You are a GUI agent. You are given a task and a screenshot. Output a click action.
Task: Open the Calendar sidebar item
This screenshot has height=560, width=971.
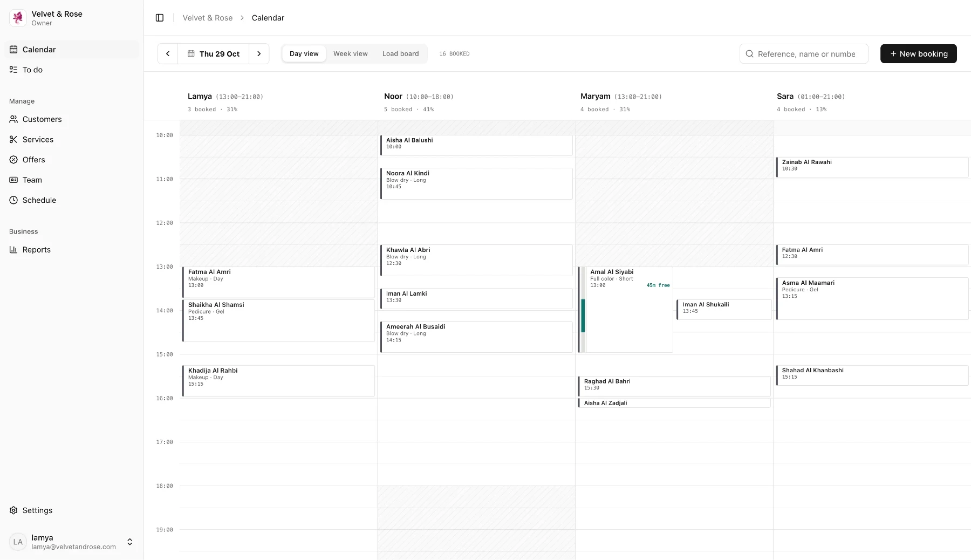pyautogui.click(x=72, y=50)
